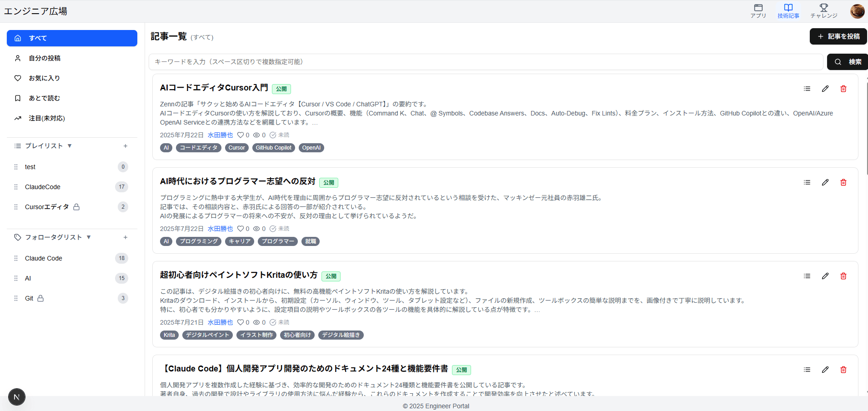Viewport: 868px width, 411px height.
Task: Add プログラマー志望 article to playlist icon
Action: click(x=807, y=182)
